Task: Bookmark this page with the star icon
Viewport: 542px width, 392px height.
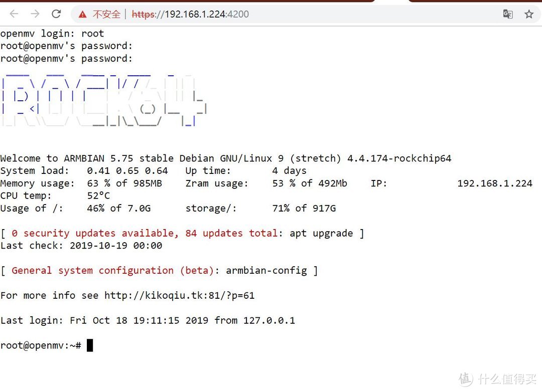Action: pyautogui.click(x=528, y=14)
